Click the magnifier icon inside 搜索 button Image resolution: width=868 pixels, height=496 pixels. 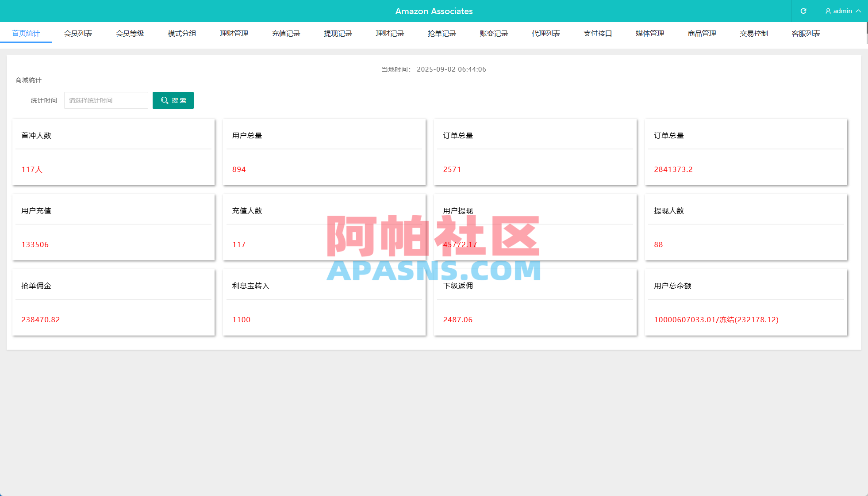click(164, 100)
